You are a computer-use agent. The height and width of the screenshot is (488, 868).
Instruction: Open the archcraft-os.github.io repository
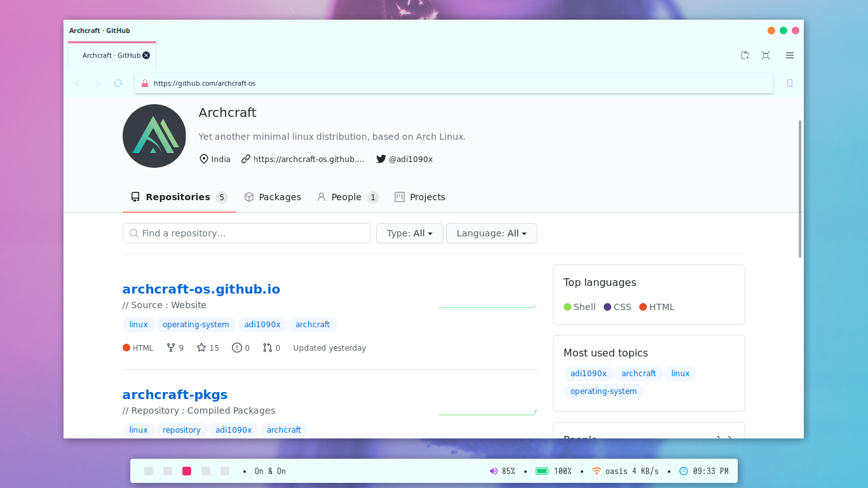(201, 289)
